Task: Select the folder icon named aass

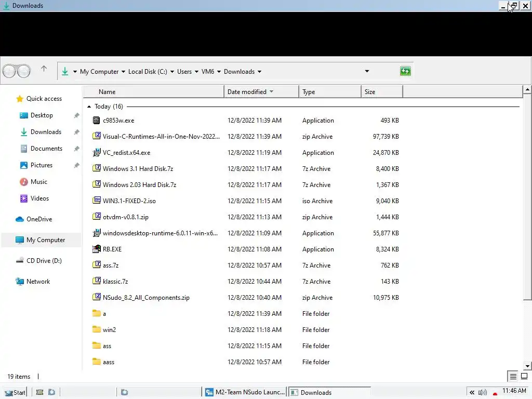Action: coord(96,362)
